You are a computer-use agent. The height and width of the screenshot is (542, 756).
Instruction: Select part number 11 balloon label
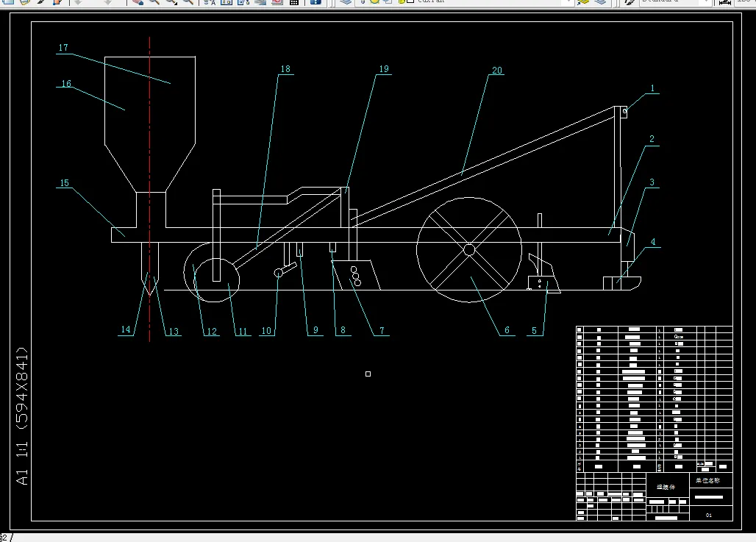243,331
